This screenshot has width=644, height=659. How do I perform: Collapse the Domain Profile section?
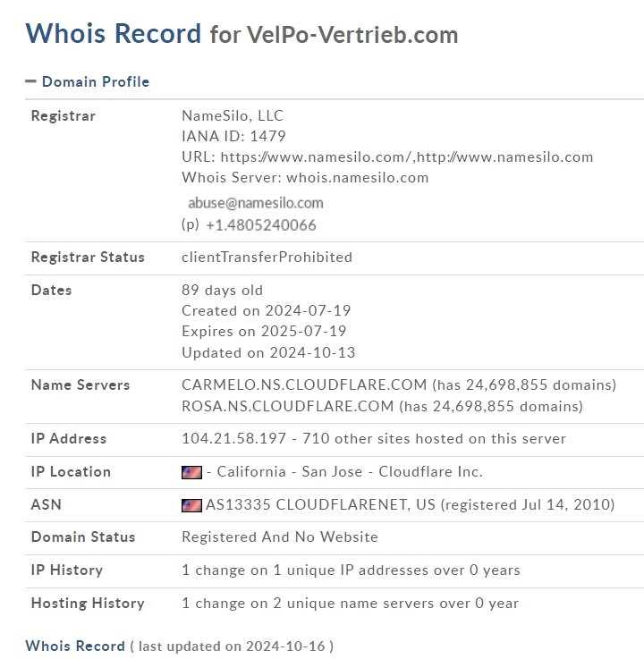pyautogui.click(x=30, y=81)
